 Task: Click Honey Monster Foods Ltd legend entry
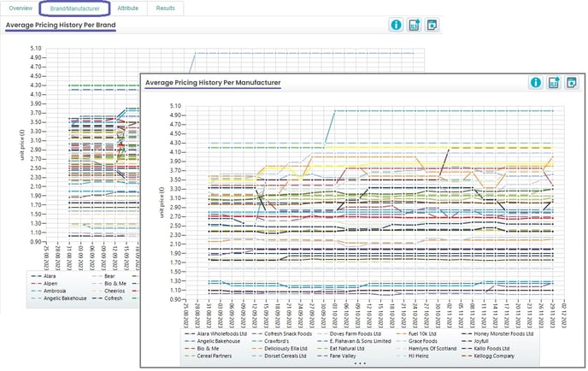pyautogui.click(x=497, y=333)
